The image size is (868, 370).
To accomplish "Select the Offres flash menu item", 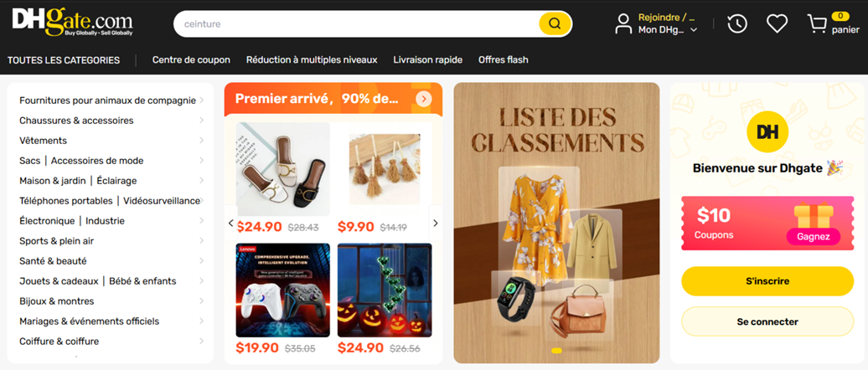I will click(x=504, y=59).
